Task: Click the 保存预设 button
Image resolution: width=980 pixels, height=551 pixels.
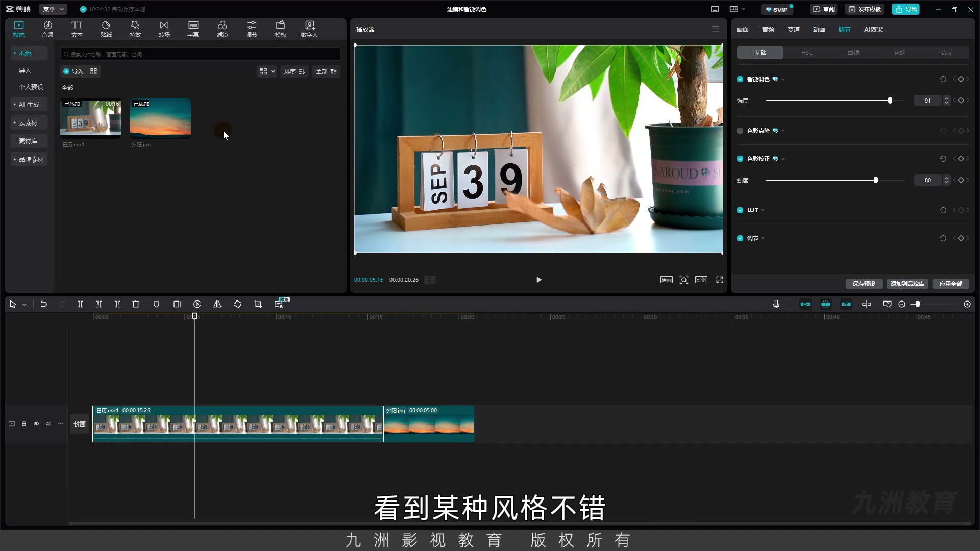Action: (x=864, y=284)
